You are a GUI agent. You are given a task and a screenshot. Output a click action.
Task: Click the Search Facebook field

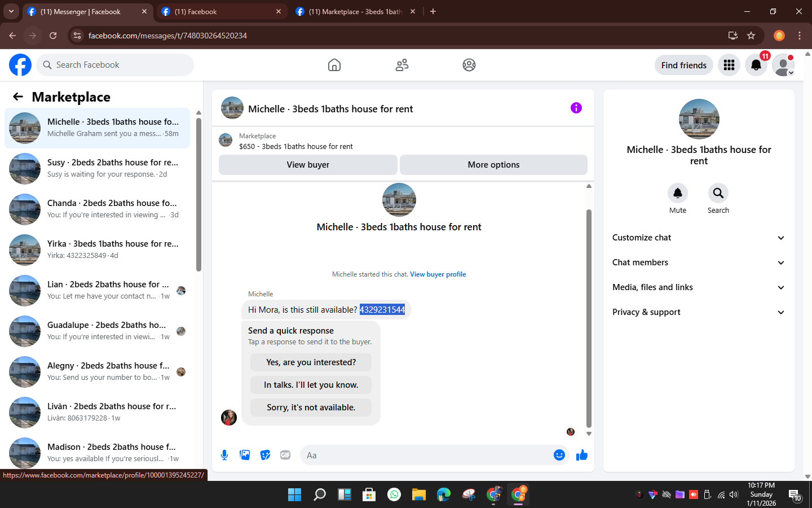click(115, 65)
